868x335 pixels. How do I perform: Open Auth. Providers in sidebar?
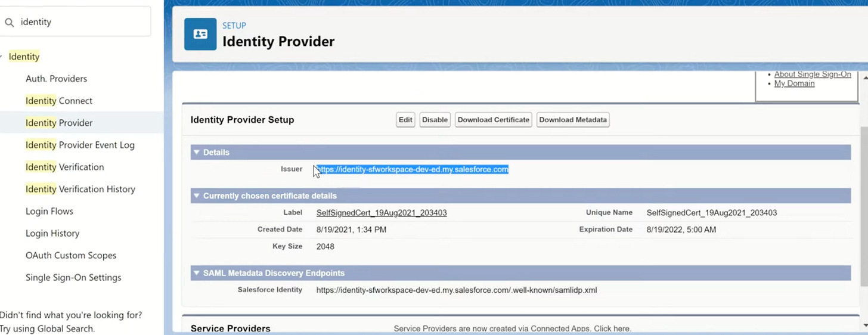click(x=56, y=79)
